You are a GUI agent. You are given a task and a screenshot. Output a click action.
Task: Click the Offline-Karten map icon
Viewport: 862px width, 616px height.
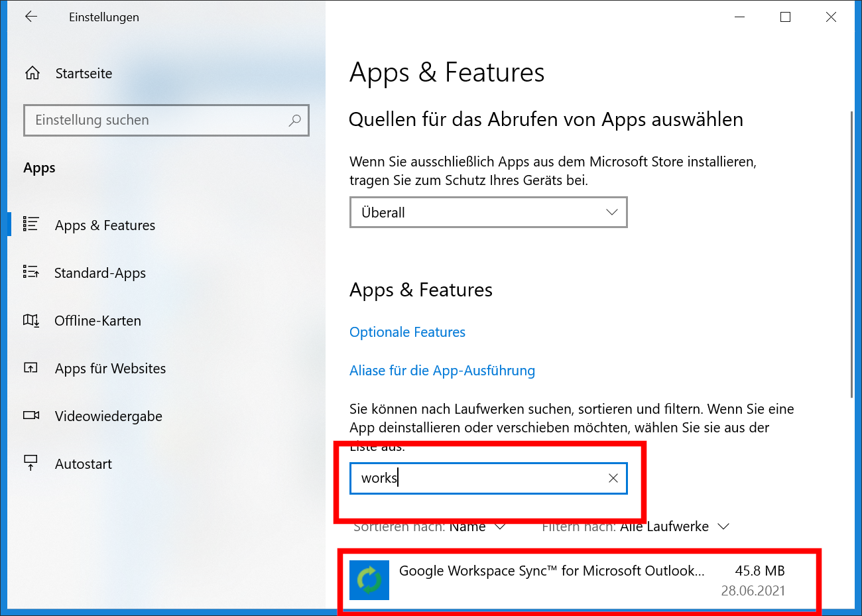[x=31, y=321]
